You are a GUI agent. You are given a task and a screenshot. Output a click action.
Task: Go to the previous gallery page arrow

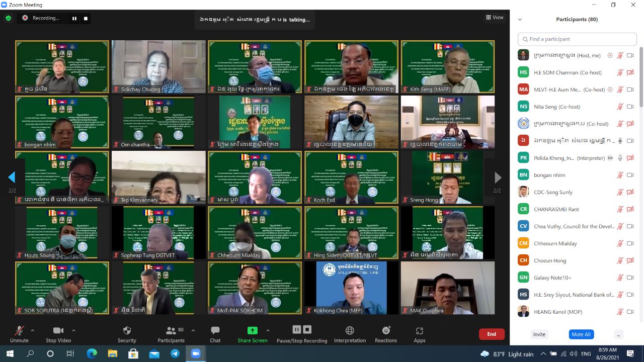pos(11,177)
